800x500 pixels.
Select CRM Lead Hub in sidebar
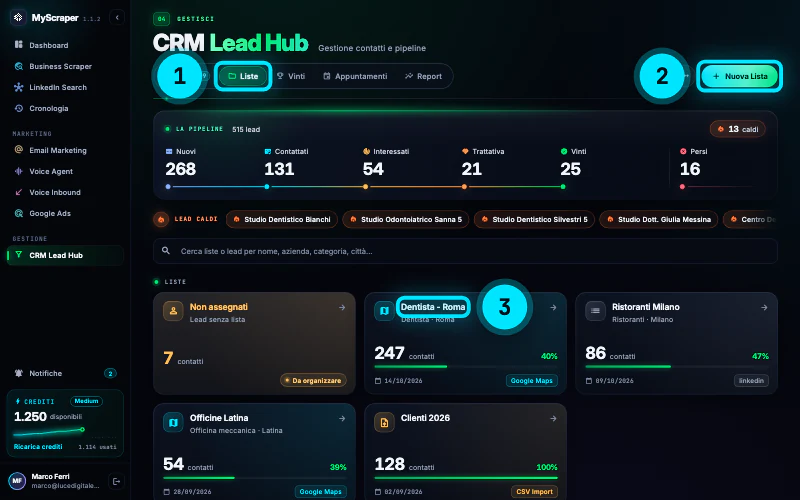tap(65, 255)
